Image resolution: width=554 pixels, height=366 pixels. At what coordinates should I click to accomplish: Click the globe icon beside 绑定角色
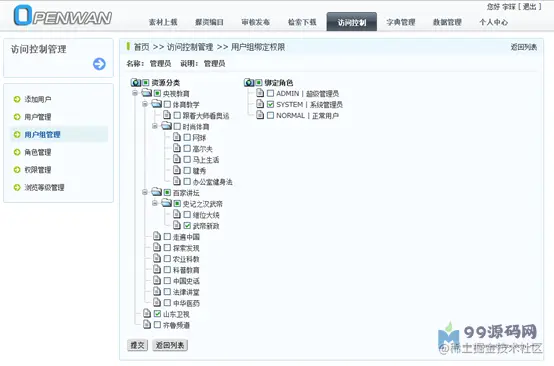tap(249, 83)
